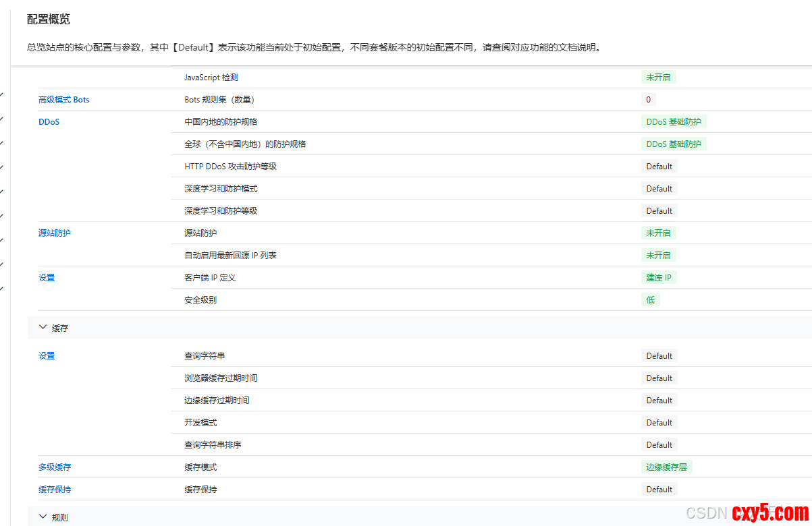This screenshot has width=812, height=526.
Task: Click the 多级缓存 category link
Action: tap(54, 467)
